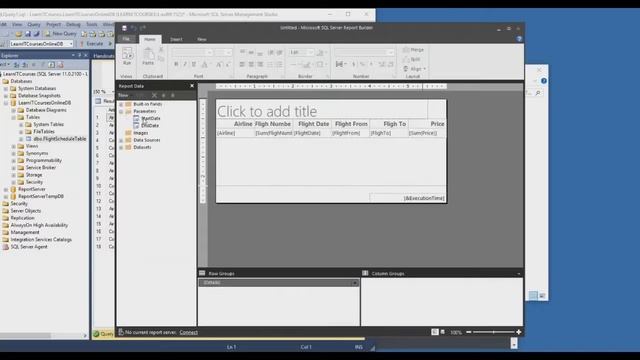Select the Flight Date column header cell
This screenshot has height=360, width=640.
[x=312, y=124]
